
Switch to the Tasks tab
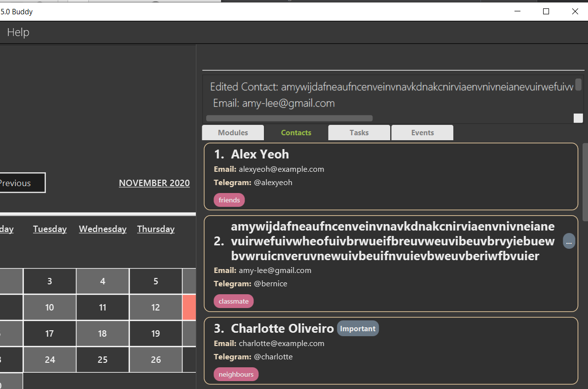tap(359, 133)
